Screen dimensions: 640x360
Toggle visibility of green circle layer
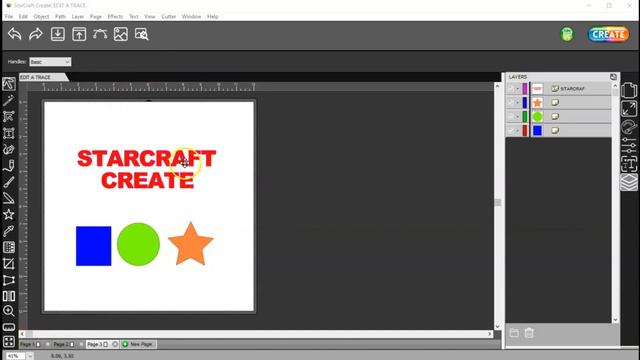tap(511, 116)
